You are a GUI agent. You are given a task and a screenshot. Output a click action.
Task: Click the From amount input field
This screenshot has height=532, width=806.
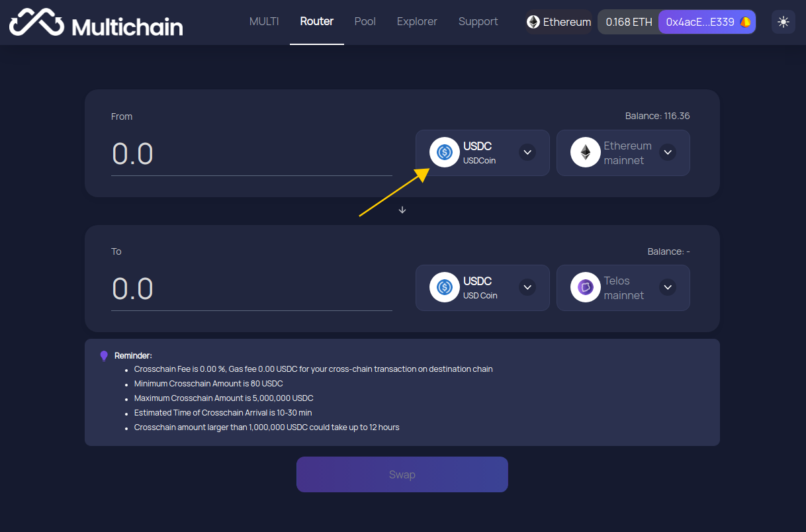251,154
